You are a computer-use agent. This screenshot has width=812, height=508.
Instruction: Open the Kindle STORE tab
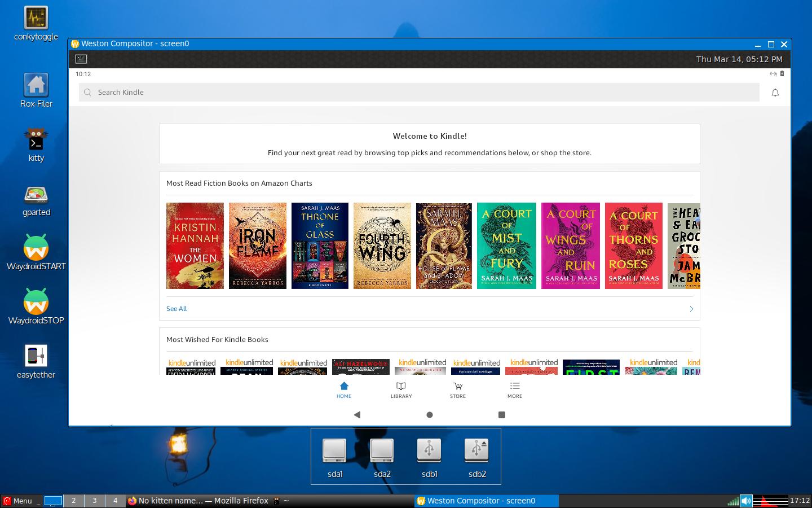click(x=458, y=390)
